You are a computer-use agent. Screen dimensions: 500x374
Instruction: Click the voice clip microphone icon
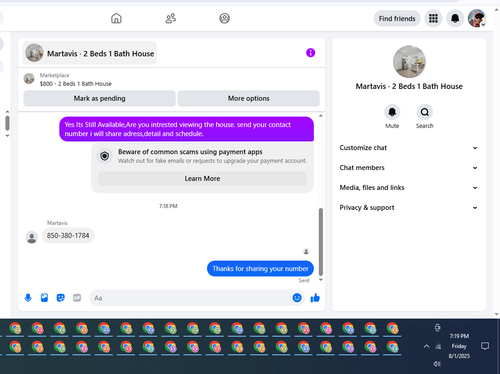tap(28, 298)
